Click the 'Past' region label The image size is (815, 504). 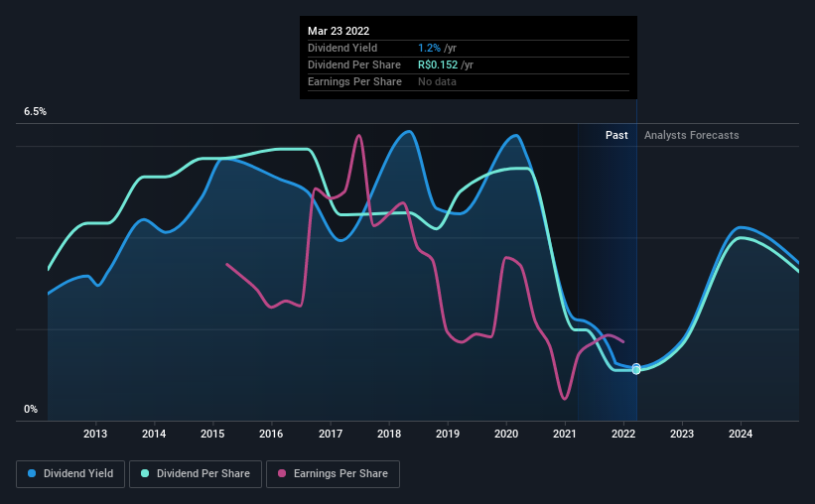pos(616,135)
